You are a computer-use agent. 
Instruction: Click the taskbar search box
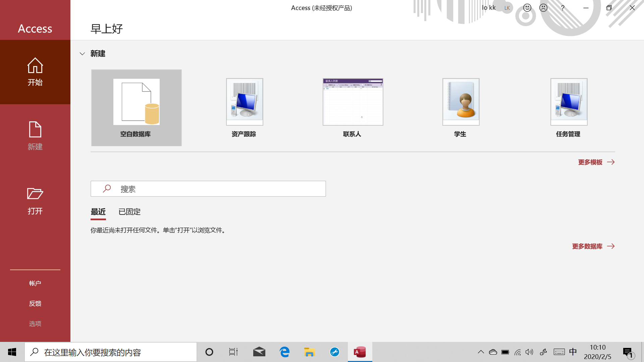click(x=111, y=352)
